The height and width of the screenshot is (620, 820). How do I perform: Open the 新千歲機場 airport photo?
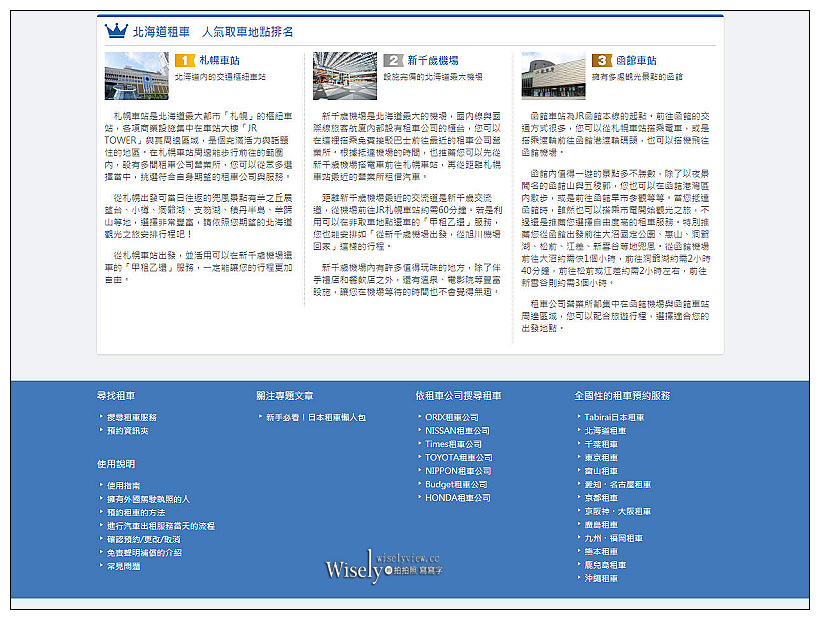(345, 76)
